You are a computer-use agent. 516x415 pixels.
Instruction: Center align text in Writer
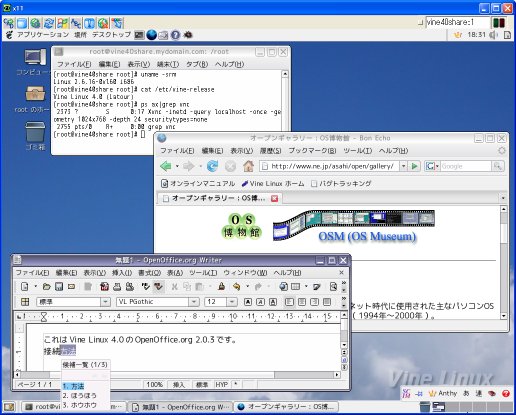coord(302,302)
